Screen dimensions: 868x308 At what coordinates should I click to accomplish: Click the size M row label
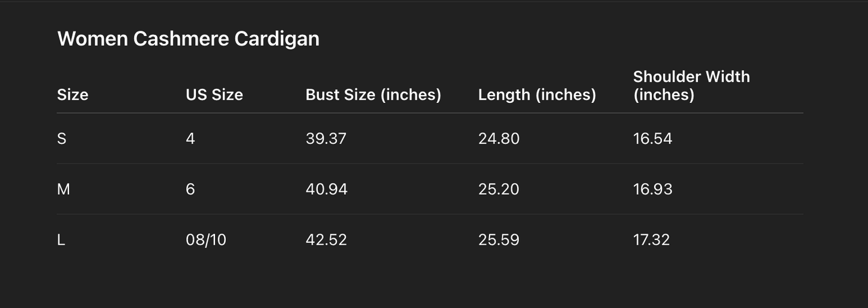pyautogui.click(x=64, y=189)
